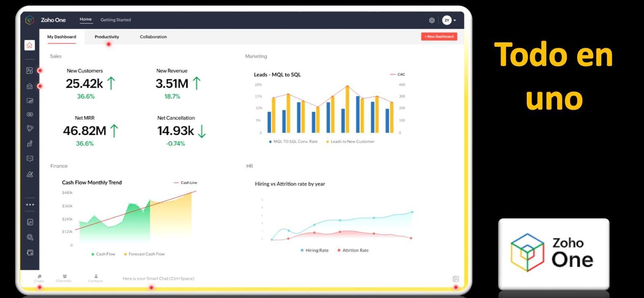Open the ZY profile dropdown
This screenshot has width=644, height=298.
(x=449, y=20)
